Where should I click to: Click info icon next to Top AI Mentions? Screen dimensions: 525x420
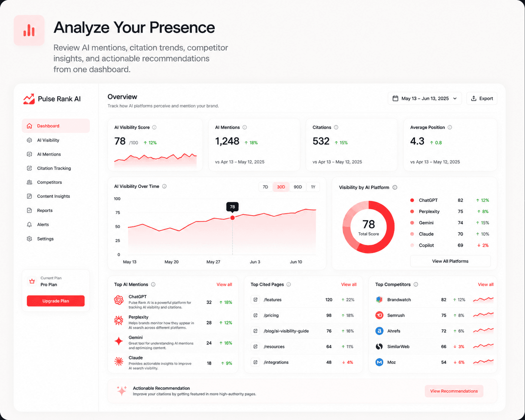[x=153, y=284]
